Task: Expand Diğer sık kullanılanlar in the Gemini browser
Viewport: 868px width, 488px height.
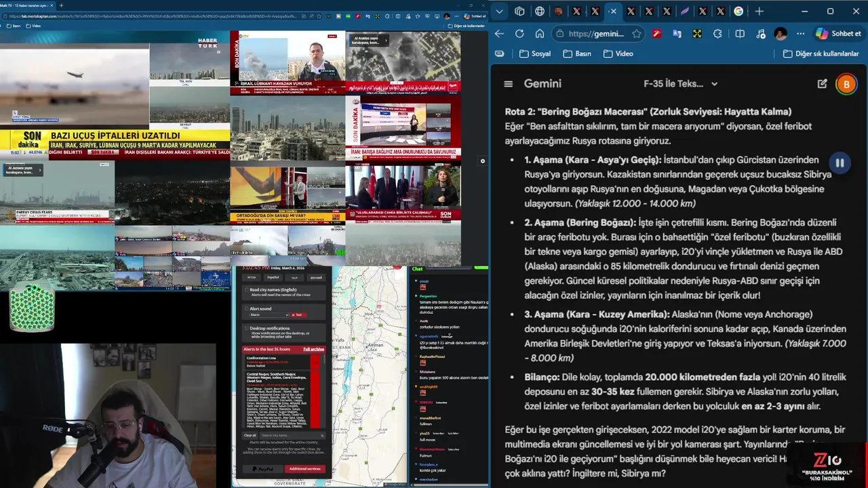Action: click(821, 54)
